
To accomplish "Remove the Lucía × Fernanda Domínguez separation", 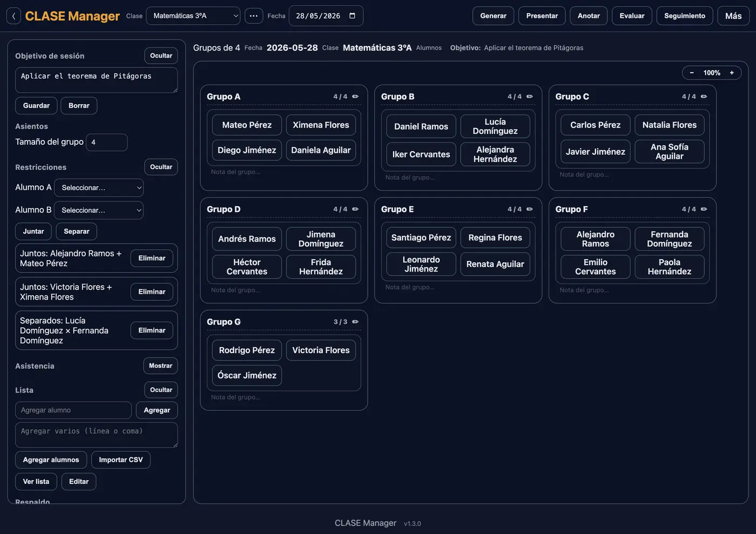I will click(x=152, y=330).
